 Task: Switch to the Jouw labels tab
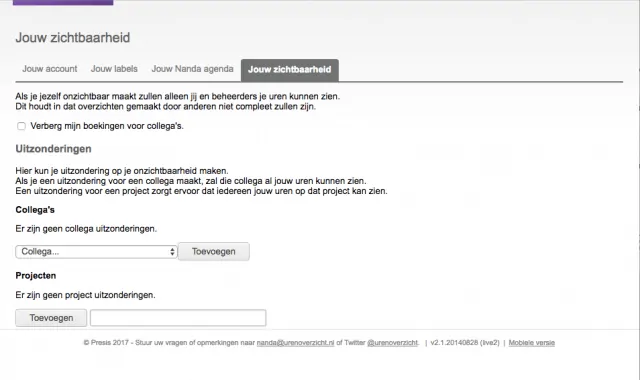[x=114, y=69]
